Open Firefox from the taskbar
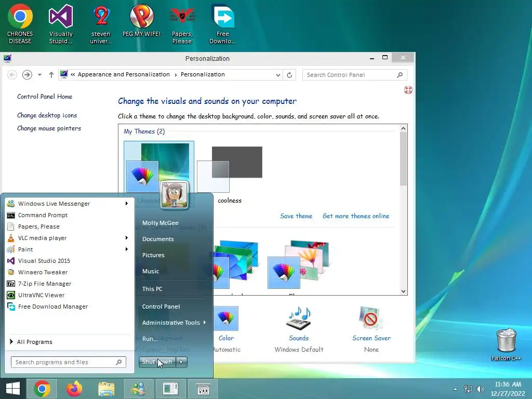The height and width of the screenshot is (399, 532). (x=74, y=389)
